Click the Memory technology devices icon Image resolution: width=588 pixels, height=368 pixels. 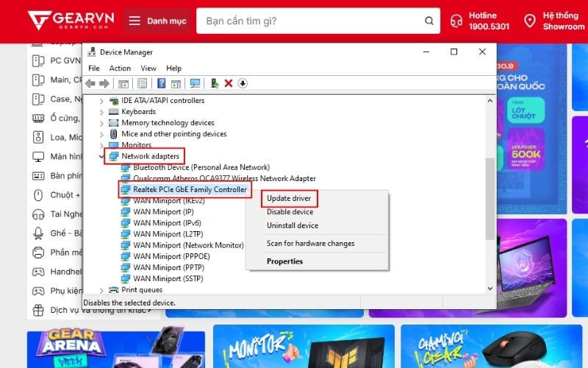113,123
